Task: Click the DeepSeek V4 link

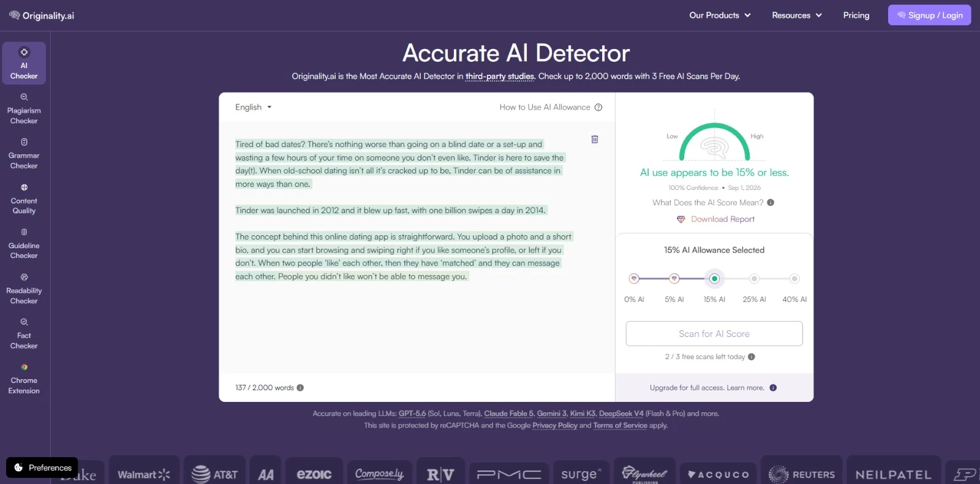Action: pos(621,414)
